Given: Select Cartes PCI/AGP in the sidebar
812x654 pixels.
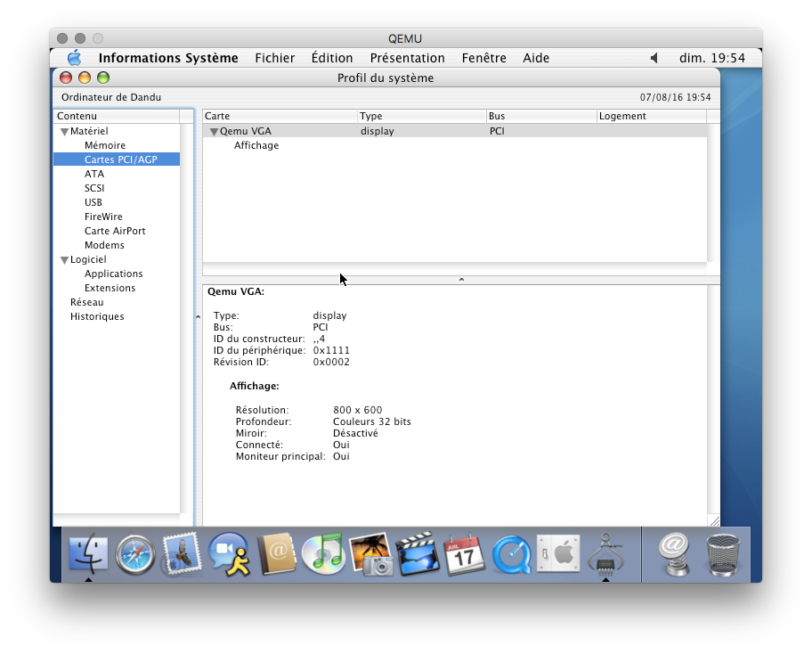Looking at the screenshot, I should (x=117, y=159).
